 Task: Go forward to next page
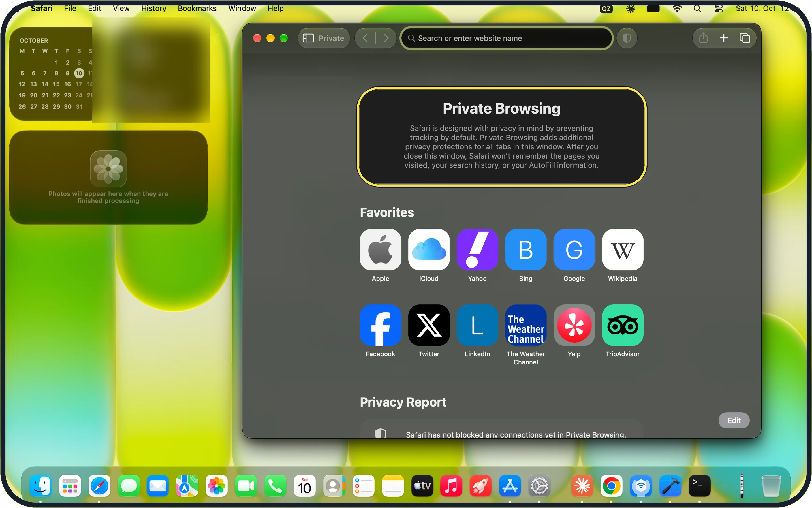point(386,38)
